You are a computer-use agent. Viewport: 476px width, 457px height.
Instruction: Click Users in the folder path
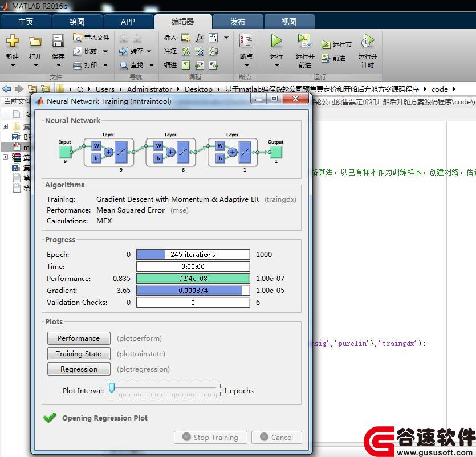tap(105, 89)
